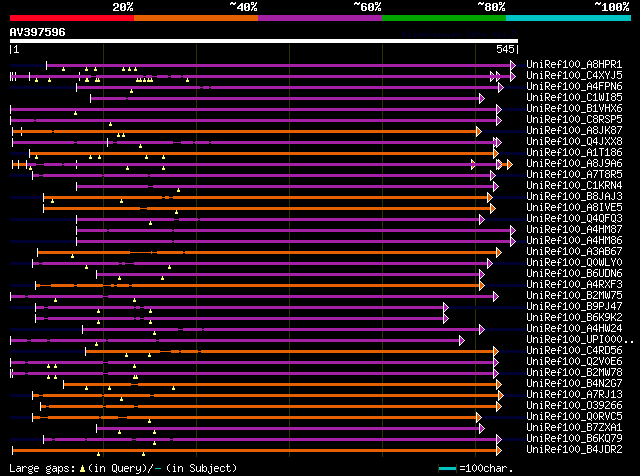This screenshot has height=476, width=640.
Task: Click the yellow gap marker under A3AB67 bar
Action: pyautogui.click(x=72, y=256)
